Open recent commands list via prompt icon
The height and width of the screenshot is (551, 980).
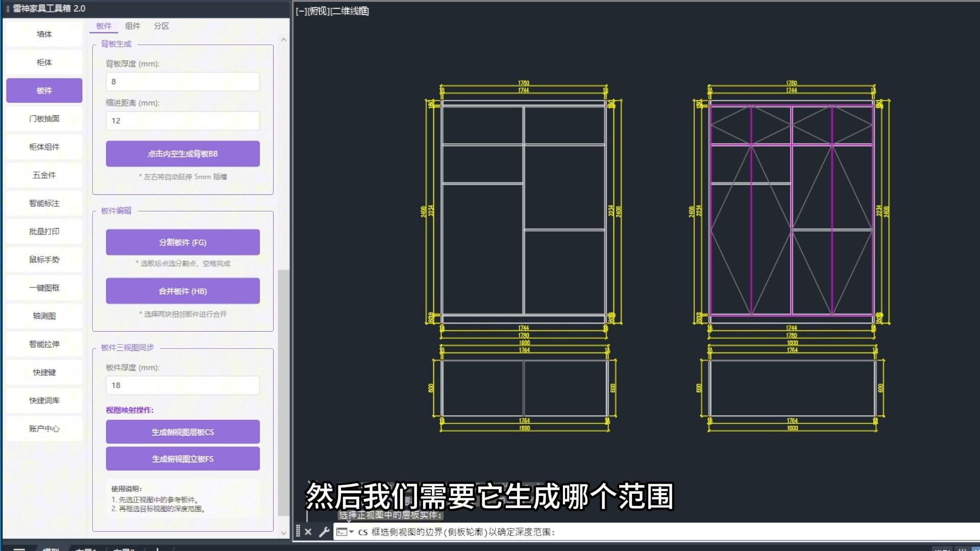click(x=345, y=532)
